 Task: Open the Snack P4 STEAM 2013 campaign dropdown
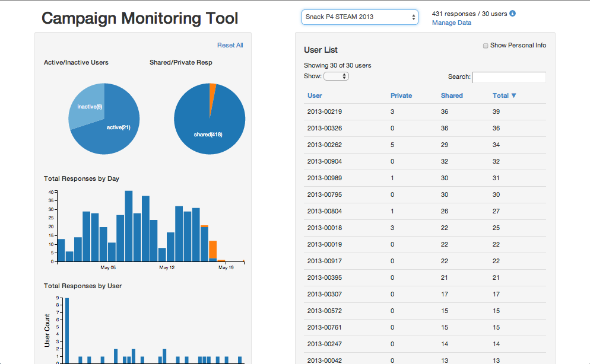click(x=360, y=17)
